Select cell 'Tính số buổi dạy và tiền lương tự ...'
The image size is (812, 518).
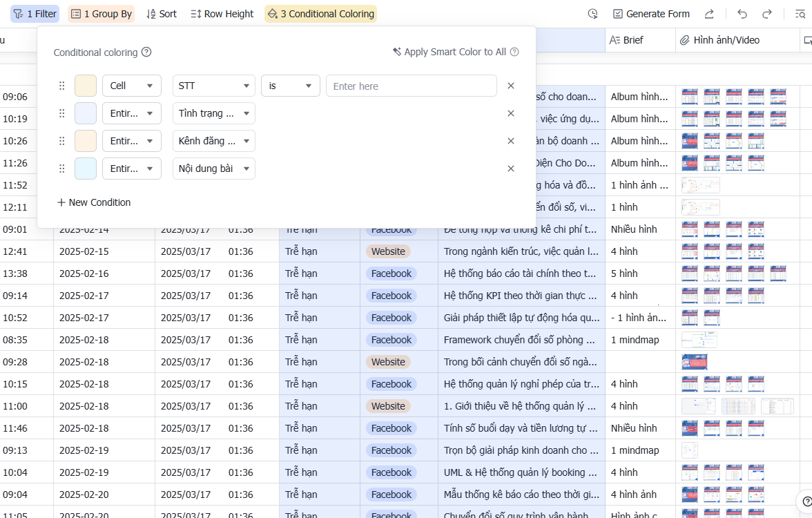[521, 428]
